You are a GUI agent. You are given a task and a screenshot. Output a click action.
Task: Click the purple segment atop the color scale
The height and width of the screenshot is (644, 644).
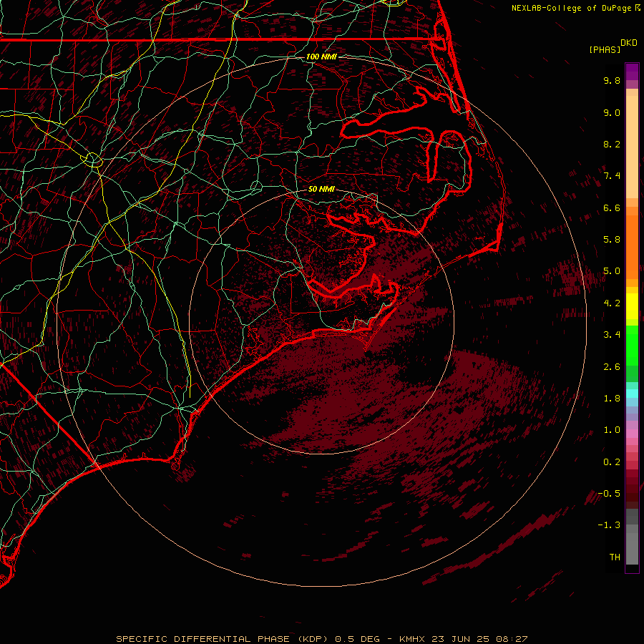(632, 72)
